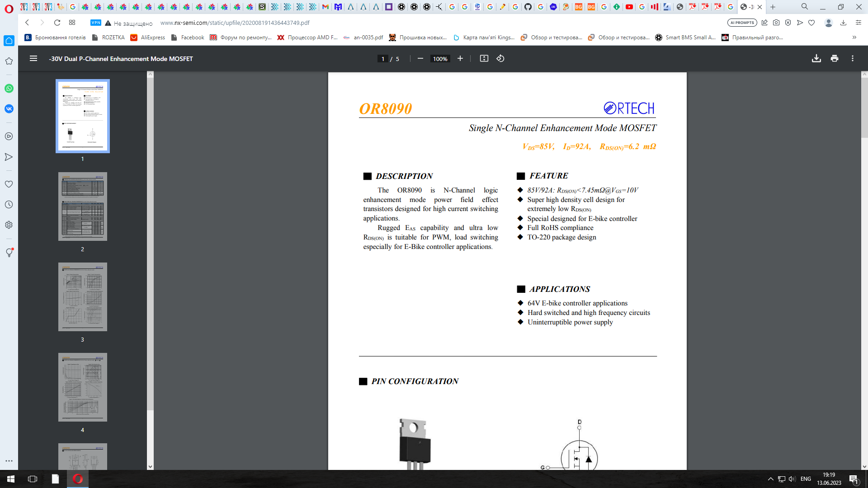Open the AliExpress bookmark
Screen dimensions: 868x488
point(148,38)
